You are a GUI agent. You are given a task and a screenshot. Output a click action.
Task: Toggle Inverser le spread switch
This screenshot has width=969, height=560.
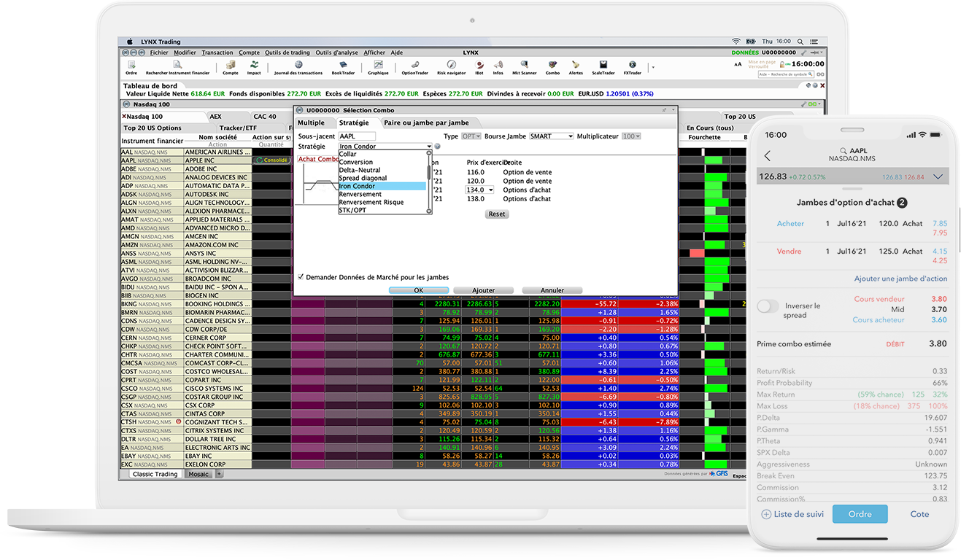click(768, 307)
